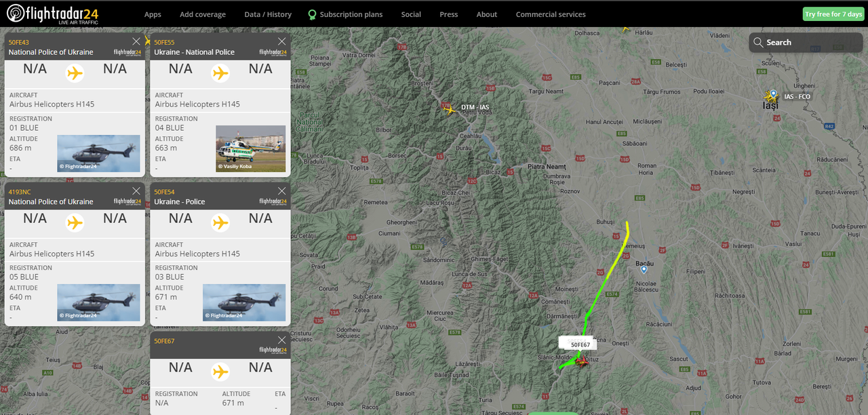The width and height of the screenshot is (868, 415).
Task: Select the DTM - IAS aircraft on map
Action: [x=449, y=108]
